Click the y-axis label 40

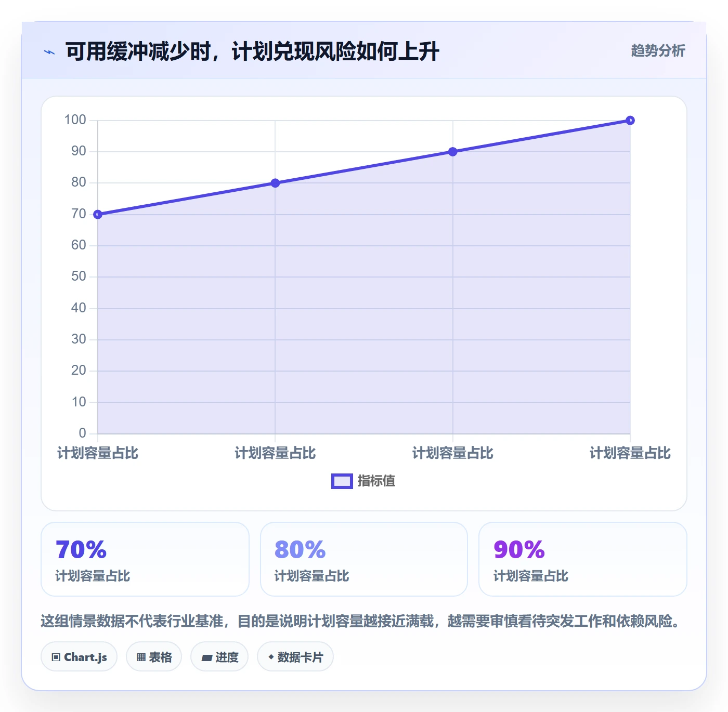click(79, 308)
